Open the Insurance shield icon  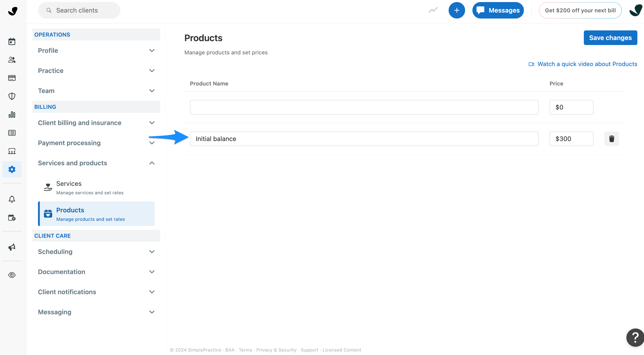coord(12,96)
